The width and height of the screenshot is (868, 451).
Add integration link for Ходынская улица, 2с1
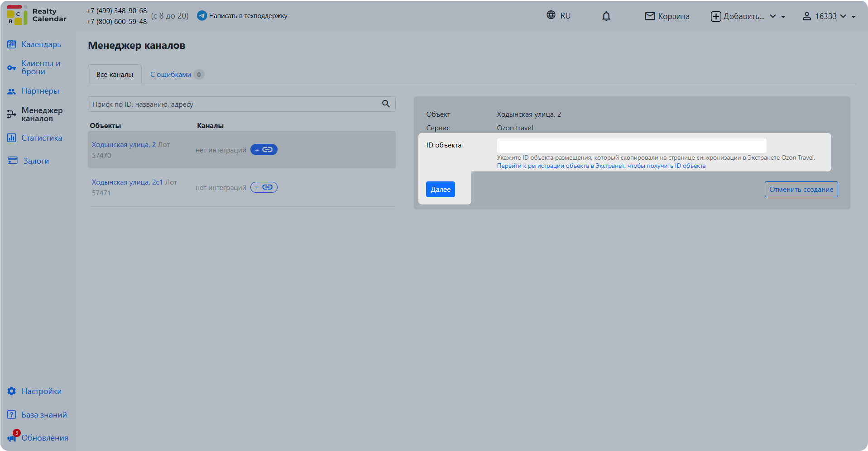coord(264,187)
